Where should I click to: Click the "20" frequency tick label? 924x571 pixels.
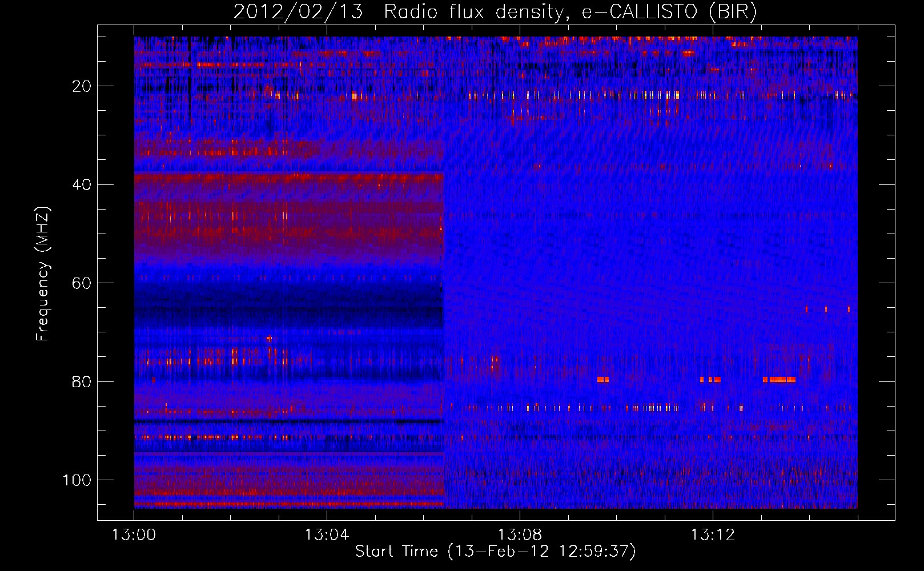tap(82, 87)
